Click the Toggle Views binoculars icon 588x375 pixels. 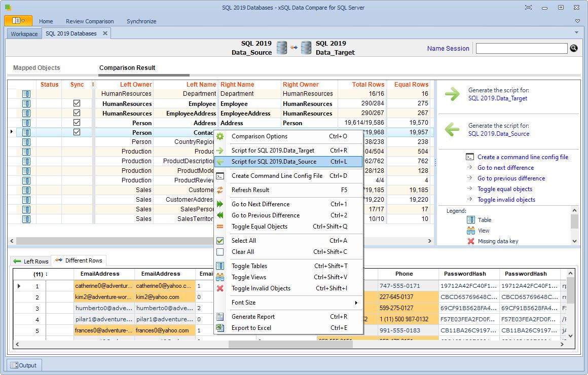click(x=220, y=277)
